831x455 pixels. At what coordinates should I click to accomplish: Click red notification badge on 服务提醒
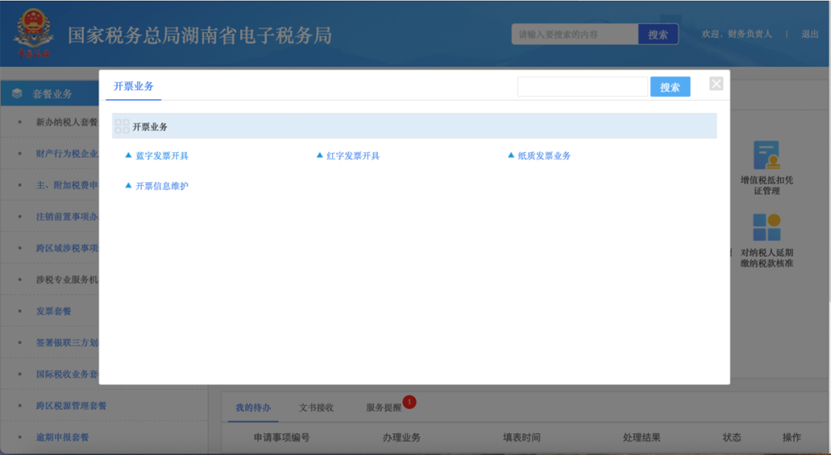point(409,402)
